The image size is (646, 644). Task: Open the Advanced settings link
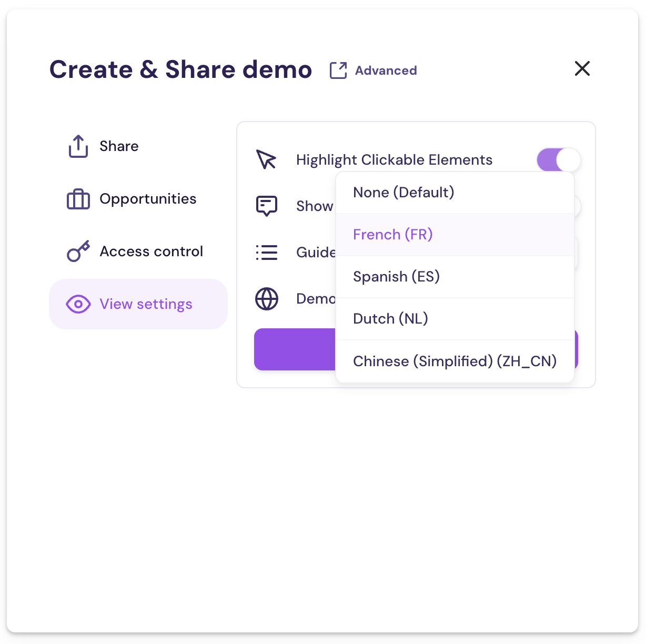coord(386,71)
